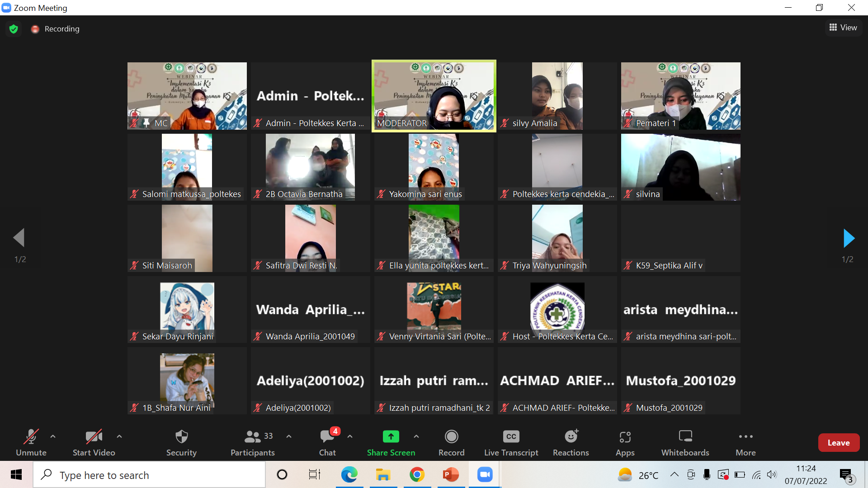Click the green Share Screen icon

pos(391,436)
